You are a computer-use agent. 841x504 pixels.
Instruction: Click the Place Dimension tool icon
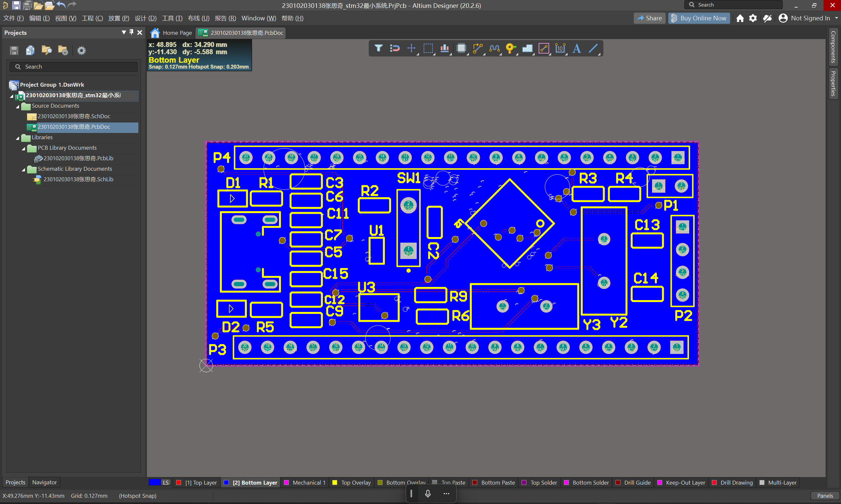[x=560, y=48]
